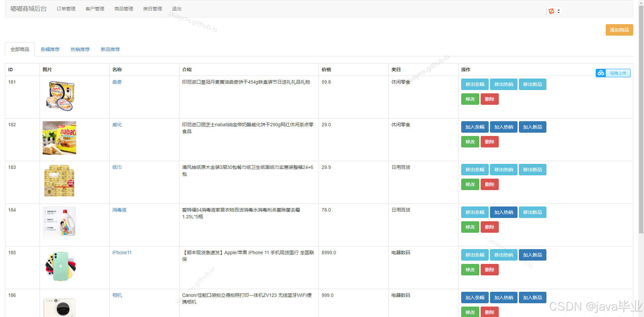Click 加入热销 for product 186 相机
Image resolution: width=644 pixels, height=317 pixels.
[504, 298]
